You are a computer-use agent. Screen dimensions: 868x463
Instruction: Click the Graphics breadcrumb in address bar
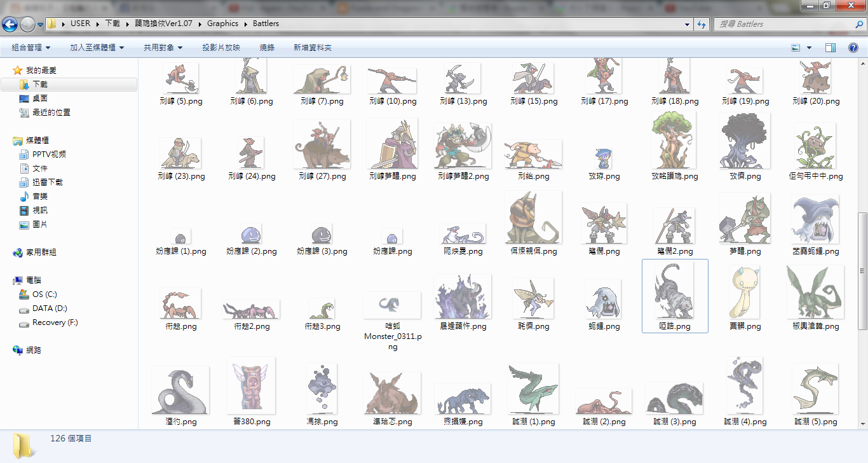tap(222, 24)
